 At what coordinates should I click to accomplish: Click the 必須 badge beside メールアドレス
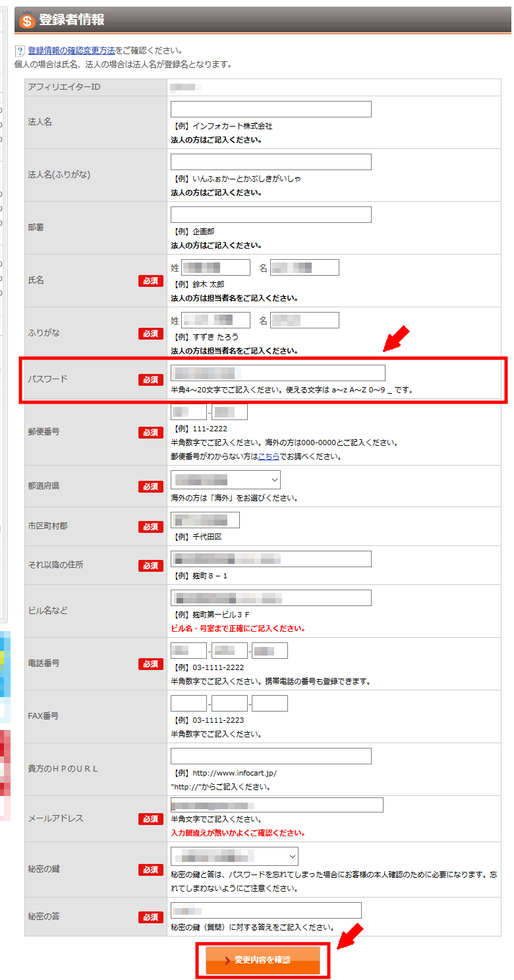(151, 819)
